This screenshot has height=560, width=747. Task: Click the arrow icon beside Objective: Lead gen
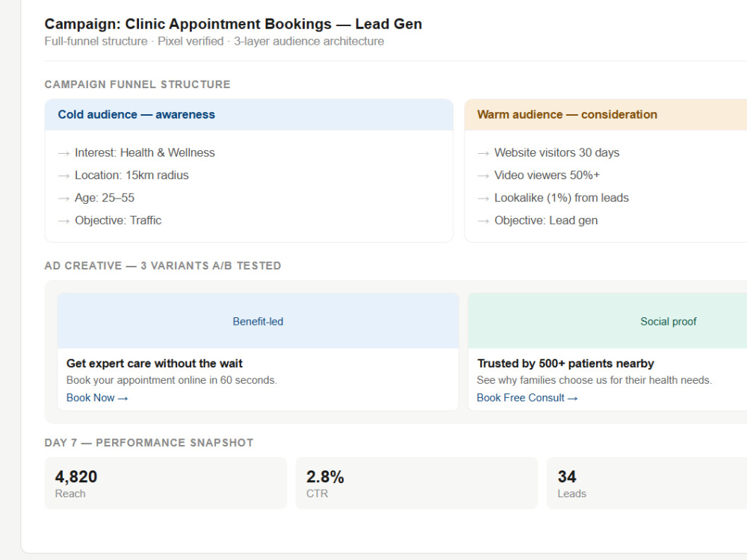(483, 221)
